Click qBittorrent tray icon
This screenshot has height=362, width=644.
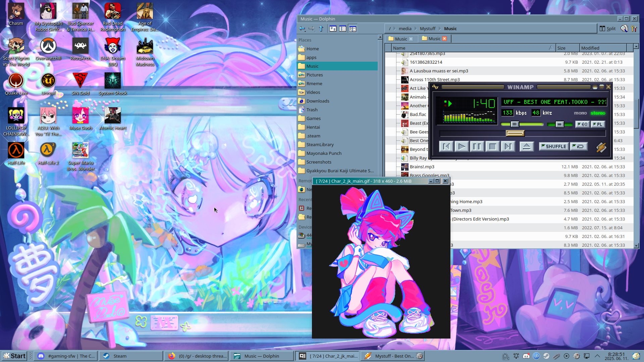(x=536, y=356)
